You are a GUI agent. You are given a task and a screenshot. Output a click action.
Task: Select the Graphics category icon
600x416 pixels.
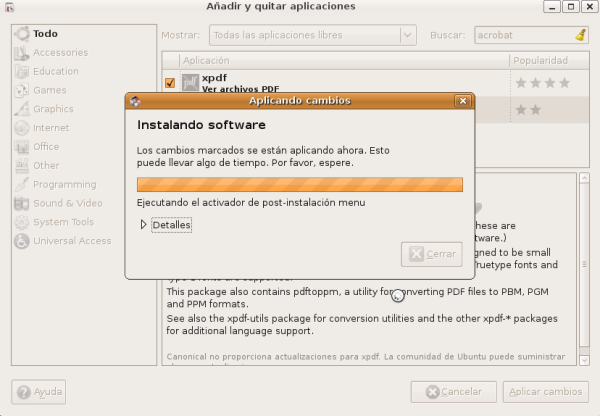(x=21, y=109)
